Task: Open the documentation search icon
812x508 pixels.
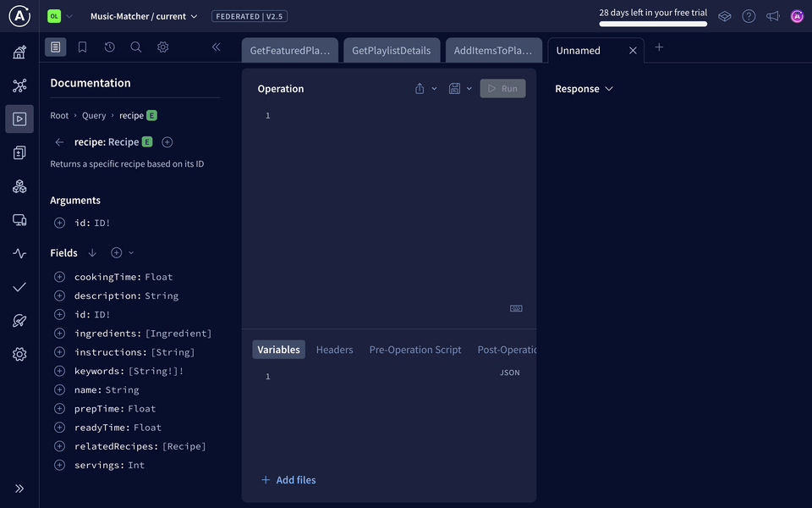Action: [x=136, y=47]
